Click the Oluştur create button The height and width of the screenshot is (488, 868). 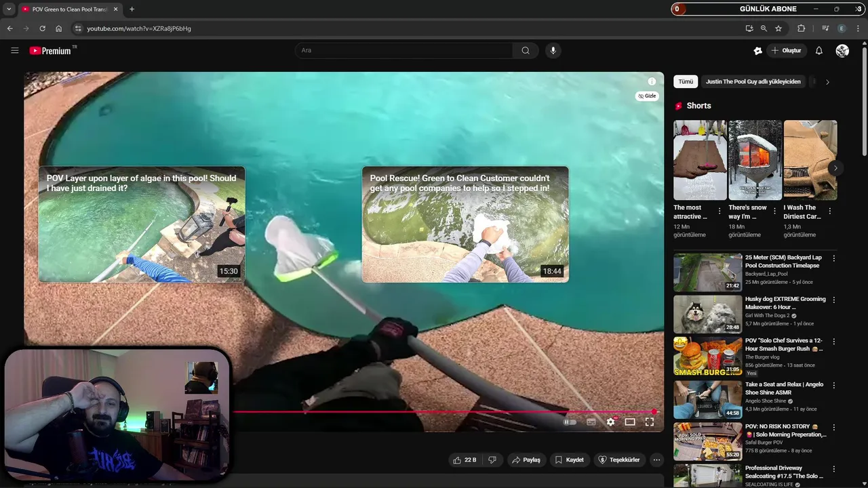pyautogui.click(x=786, y=50)
